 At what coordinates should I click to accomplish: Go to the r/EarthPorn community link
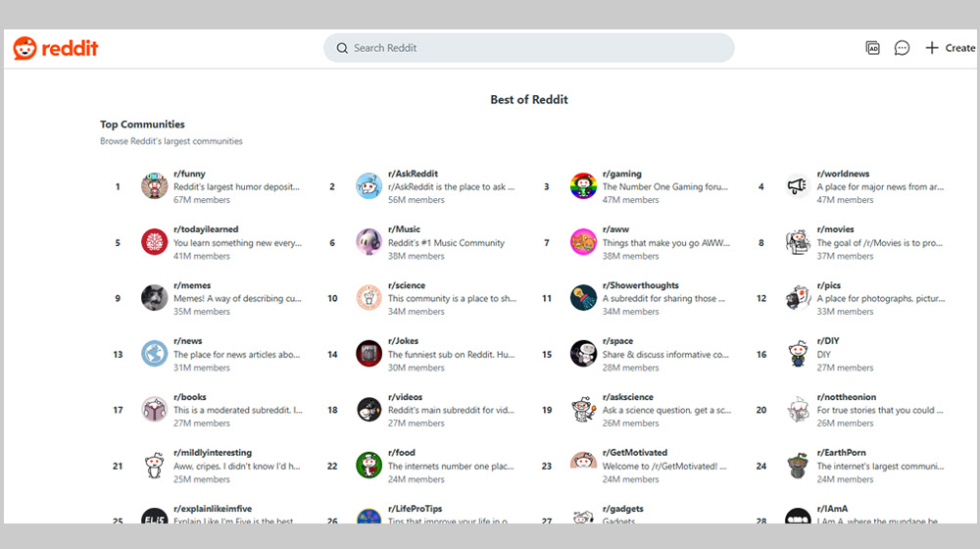pos(841,453)
